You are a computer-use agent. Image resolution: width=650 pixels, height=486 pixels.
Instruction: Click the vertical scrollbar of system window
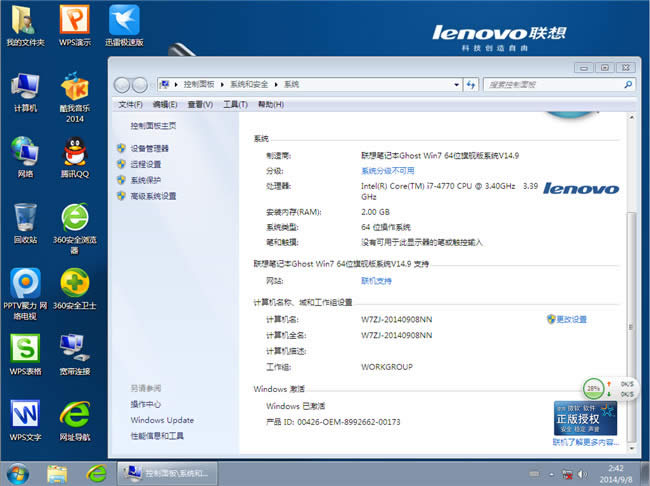pyautogui.click(x=631, y=283)
